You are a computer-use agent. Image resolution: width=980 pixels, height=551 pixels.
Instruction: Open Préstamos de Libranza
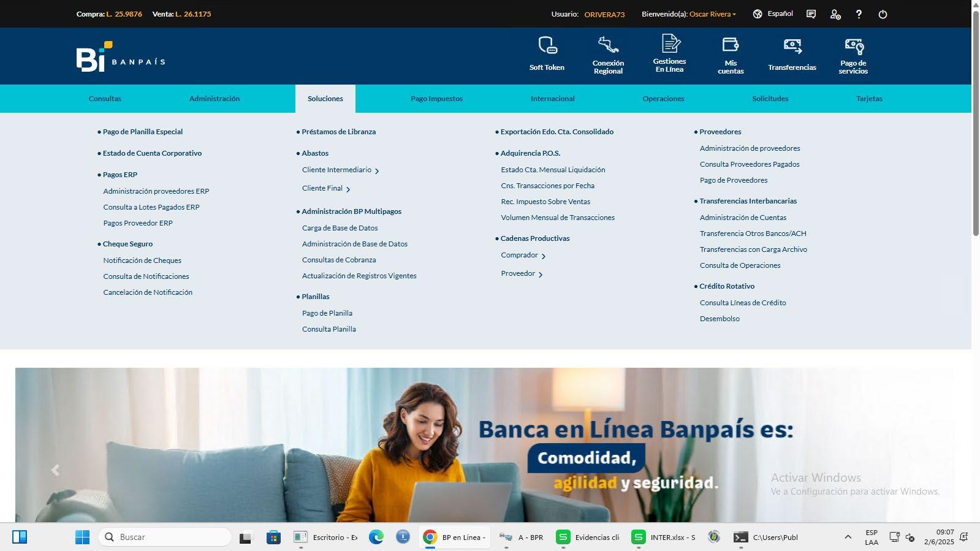(339, 132)
